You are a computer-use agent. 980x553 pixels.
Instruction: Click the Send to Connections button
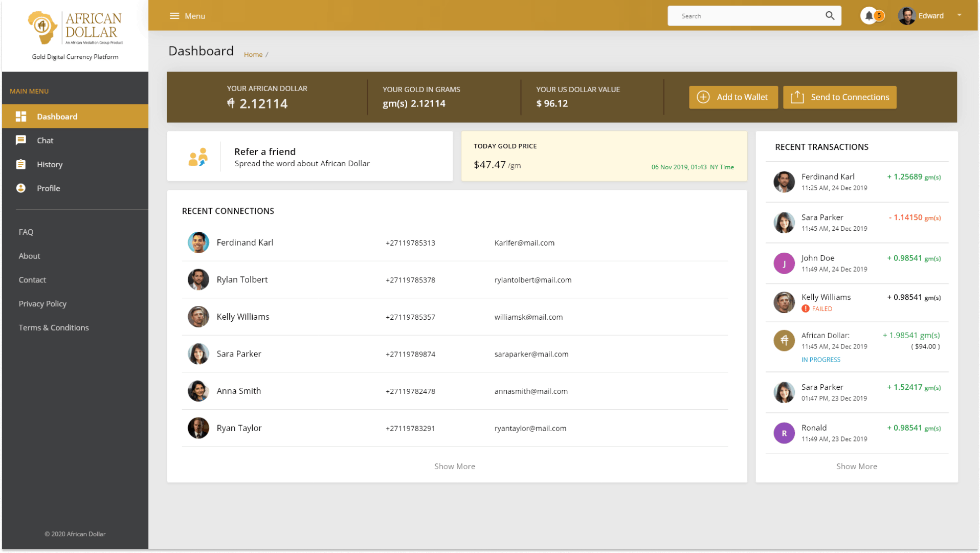click(839, 97)
